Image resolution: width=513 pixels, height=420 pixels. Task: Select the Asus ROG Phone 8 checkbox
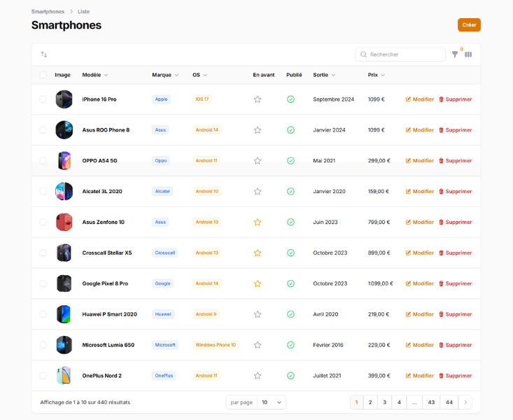coord(43,130)
